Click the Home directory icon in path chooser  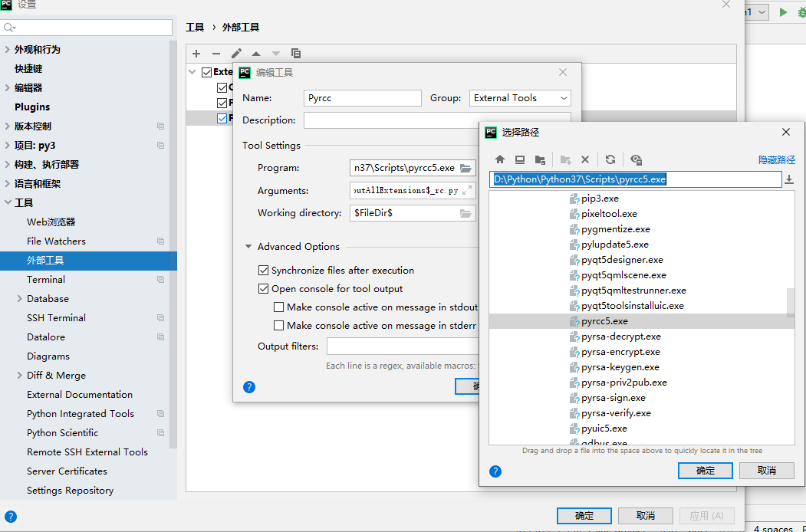(500, 159)
